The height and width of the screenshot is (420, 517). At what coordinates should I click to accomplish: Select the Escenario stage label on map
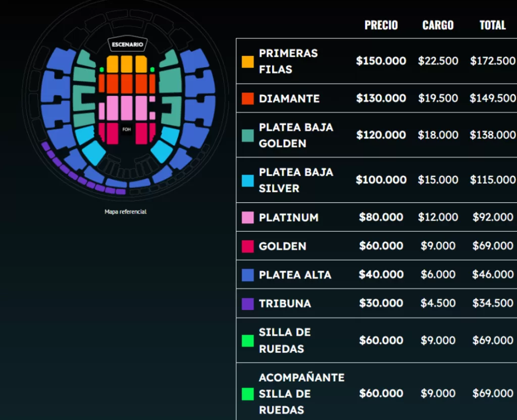pos(127,45)
